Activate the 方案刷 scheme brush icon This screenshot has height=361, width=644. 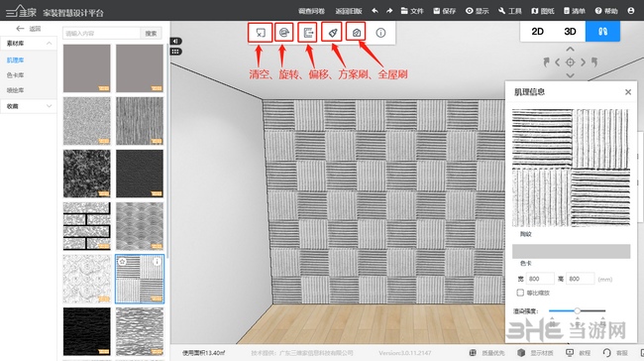[x=332, y=33]
